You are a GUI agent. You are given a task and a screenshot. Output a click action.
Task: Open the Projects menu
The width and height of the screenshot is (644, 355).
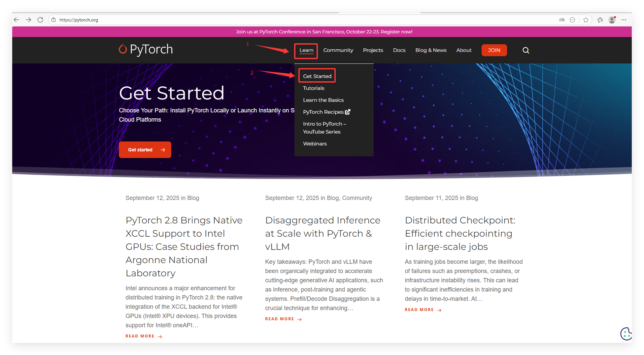coord(373,50)
